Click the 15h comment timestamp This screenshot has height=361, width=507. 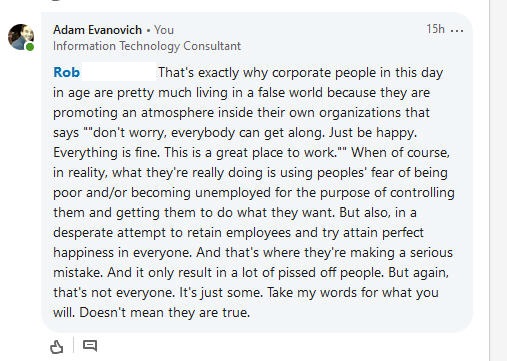point(435,29)
